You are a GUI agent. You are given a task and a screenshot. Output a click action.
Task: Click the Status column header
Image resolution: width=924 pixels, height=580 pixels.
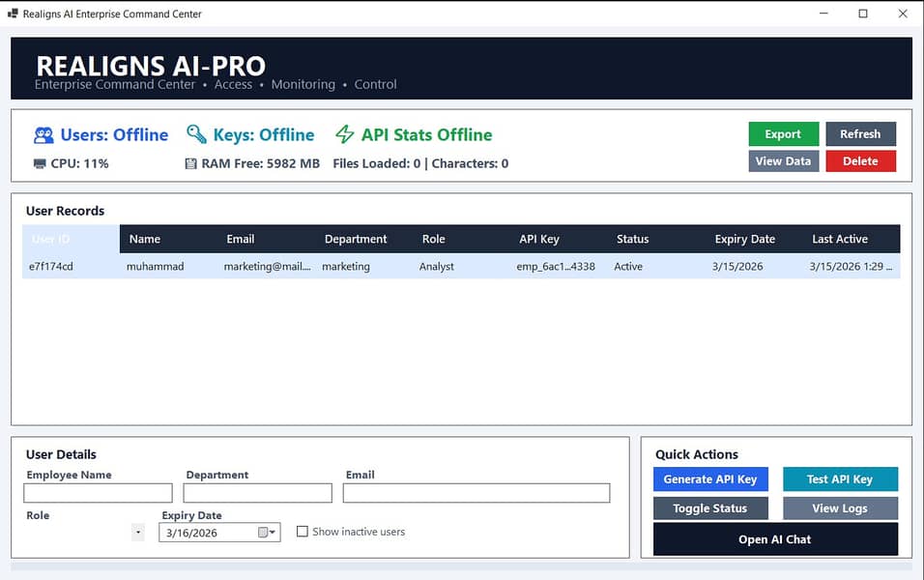coord(632,239)
